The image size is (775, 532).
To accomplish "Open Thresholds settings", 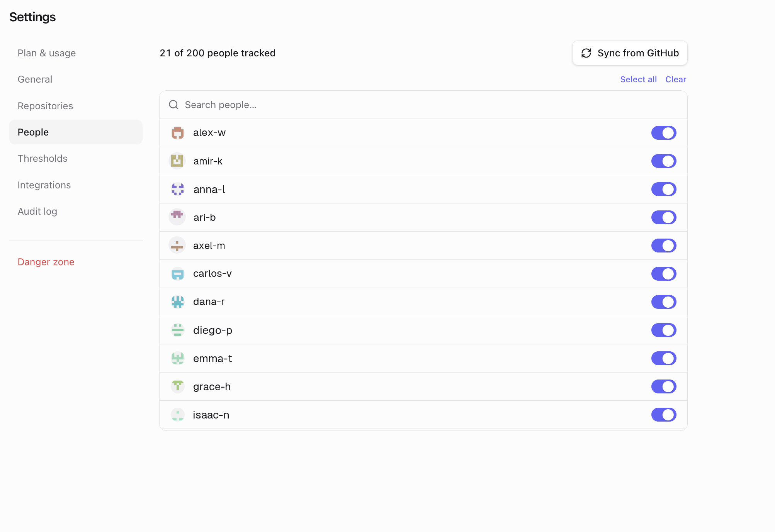I will pos(76,158).
